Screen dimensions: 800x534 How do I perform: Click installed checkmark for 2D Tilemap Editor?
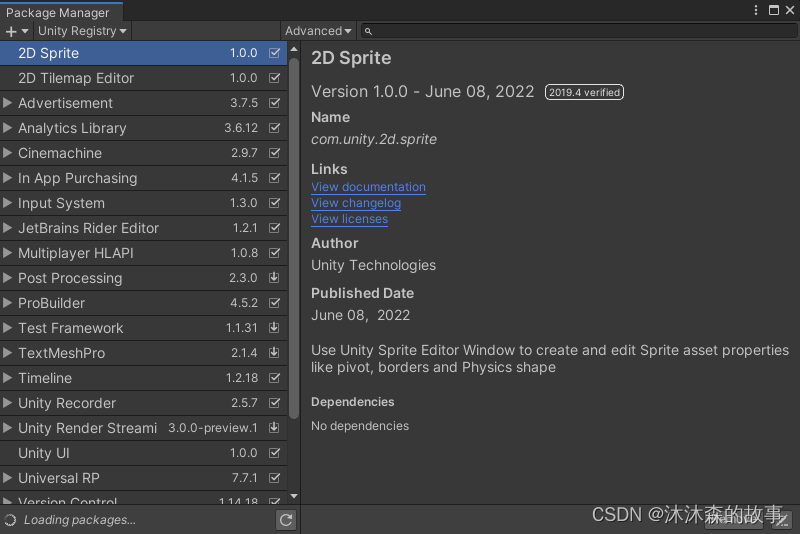pos(274,78)
